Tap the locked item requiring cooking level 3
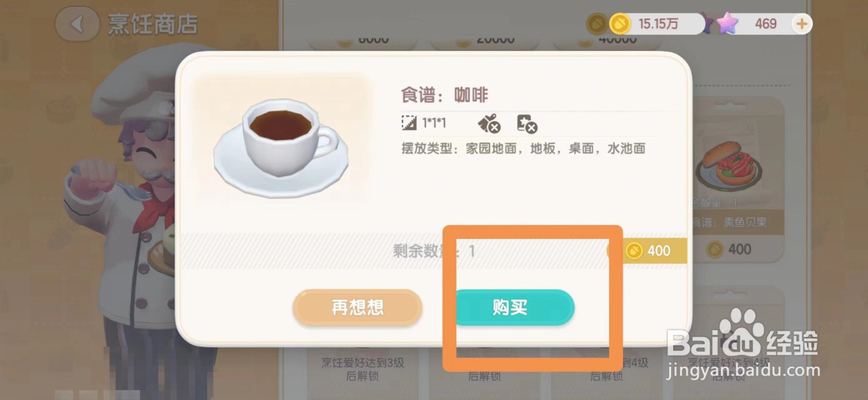The image size is (868, 400). [362, 369]
